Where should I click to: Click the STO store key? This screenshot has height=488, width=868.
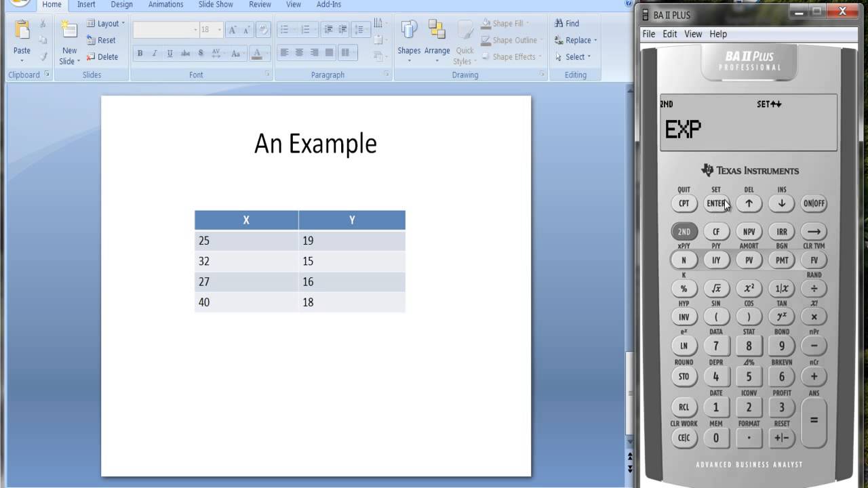coord(684,377)
